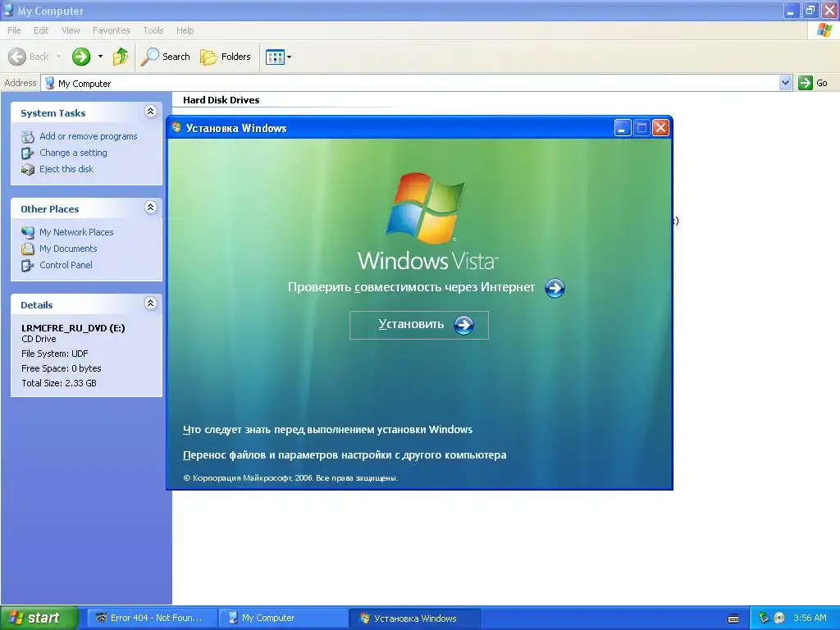Click the Change a setting icon
Screen dimensions: 840x630
click(28, 153)
